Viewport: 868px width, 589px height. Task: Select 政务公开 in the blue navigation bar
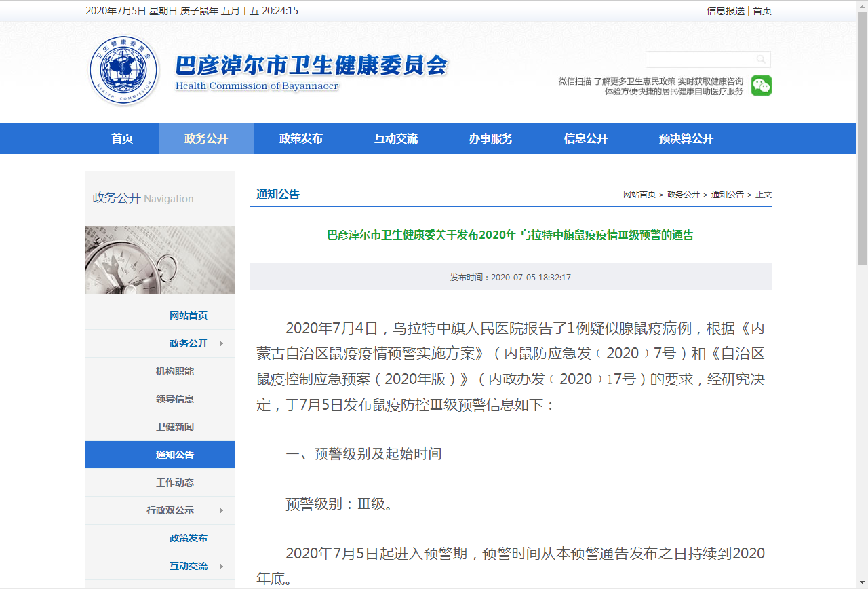[206, 138]
